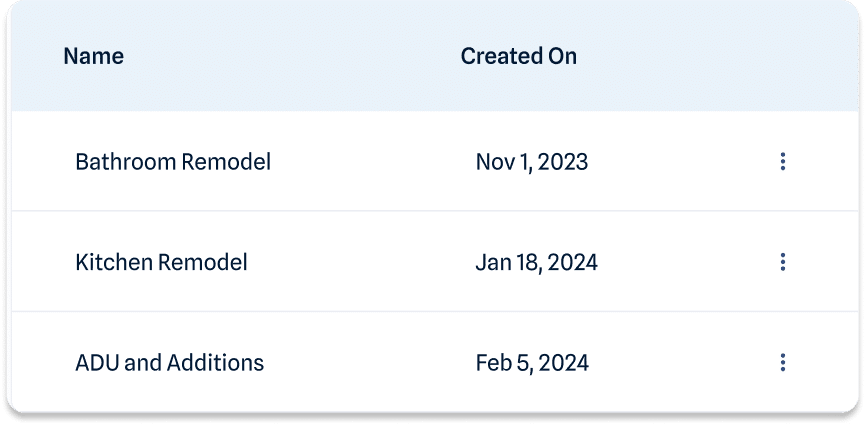Open the Kitchen Remodel three-dot options menu

point(782,262)
